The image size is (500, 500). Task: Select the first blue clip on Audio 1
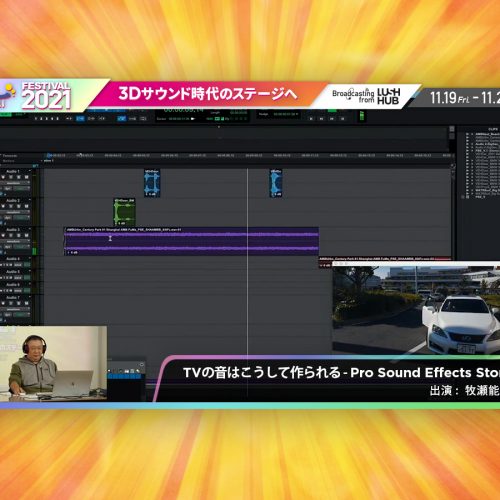coord(152,183)
